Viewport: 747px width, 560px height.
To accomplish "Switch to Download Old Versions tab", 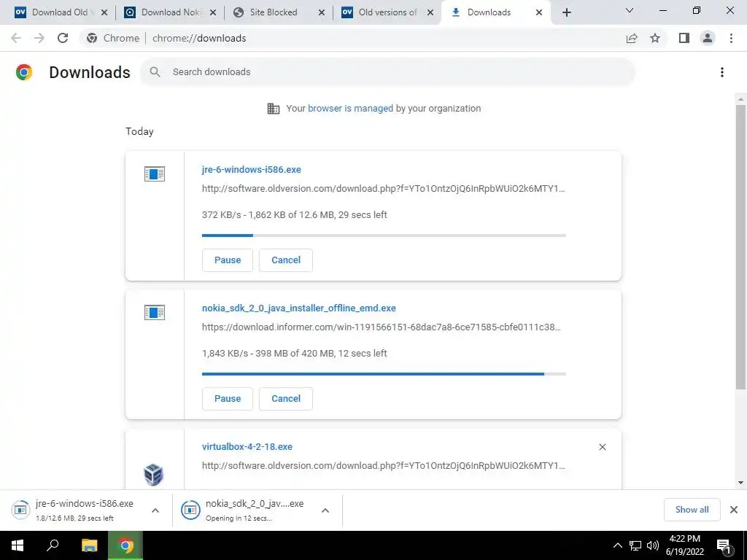I will (x=60, y=12).
